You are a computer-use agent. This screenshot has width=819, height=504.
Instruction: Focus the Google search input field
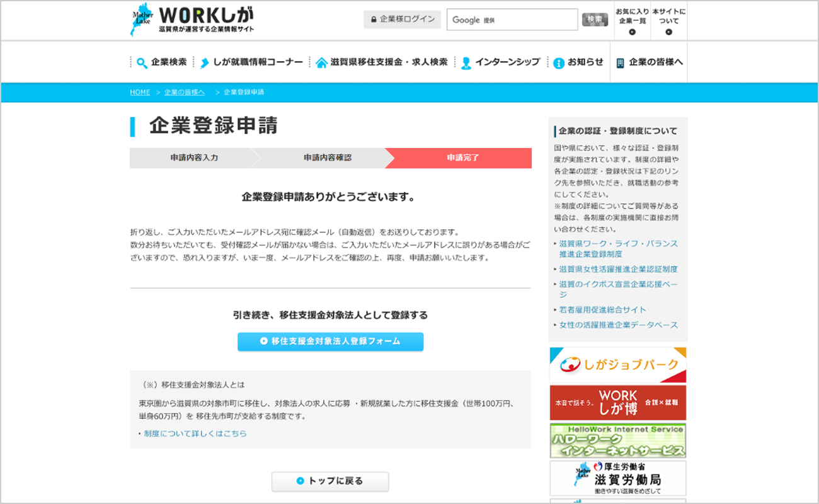(512, 20)
